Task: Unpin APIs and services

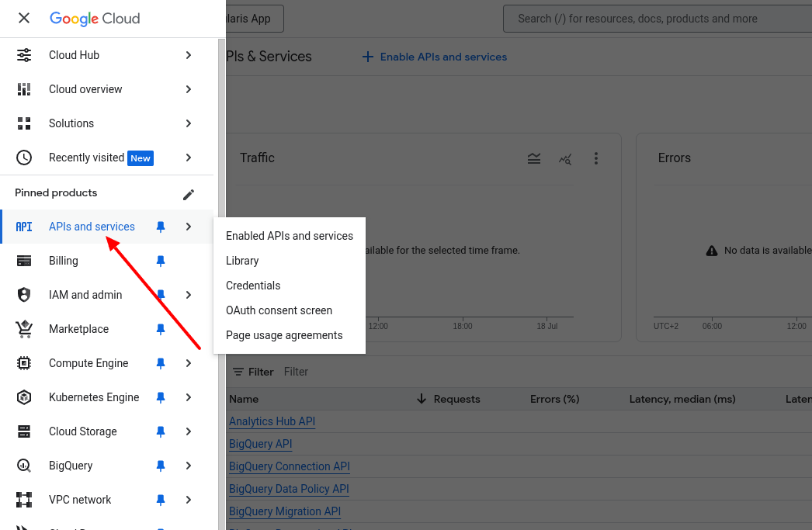Action: pos(161,227)
